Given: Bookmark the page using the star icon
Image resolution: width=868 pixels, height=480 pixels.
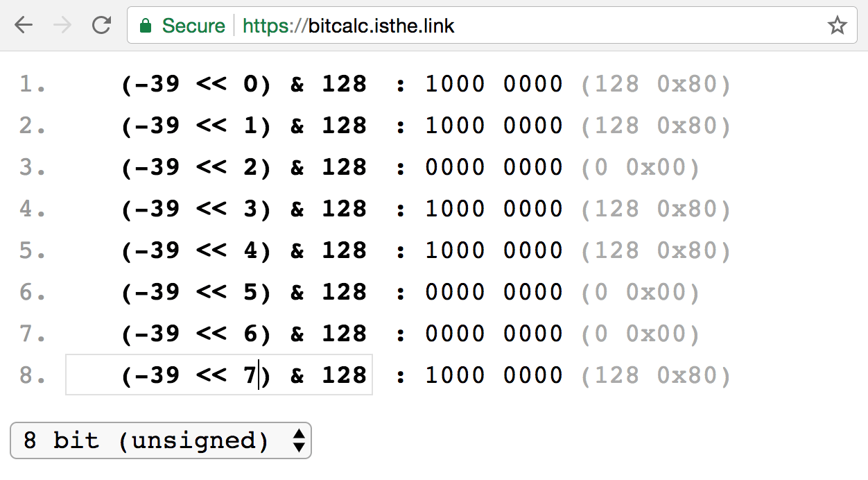Looking at the screenshot, I should pyautogui.click(x=837, y=26).
